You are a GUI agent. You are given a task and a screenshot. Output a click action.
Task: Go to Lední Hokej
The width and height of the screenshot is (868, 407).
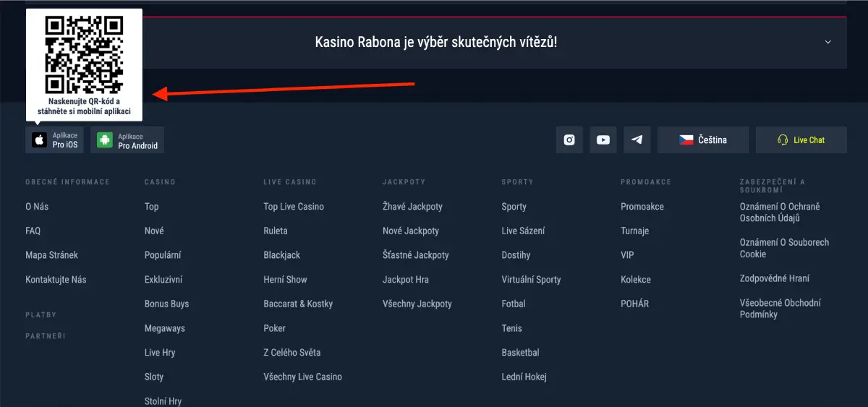pos(524,377)
